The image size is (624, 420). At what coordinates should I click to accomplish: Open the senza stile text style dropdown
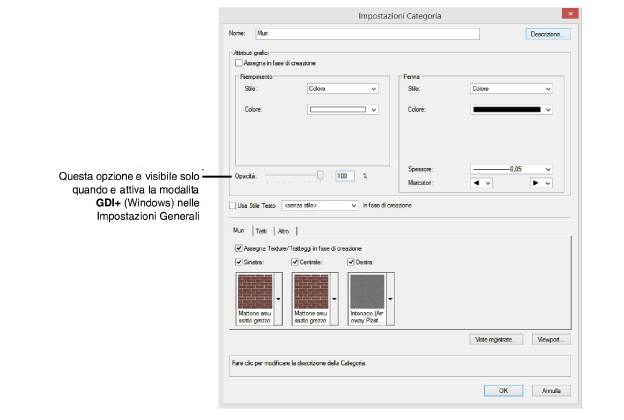(x=320, y=205)
